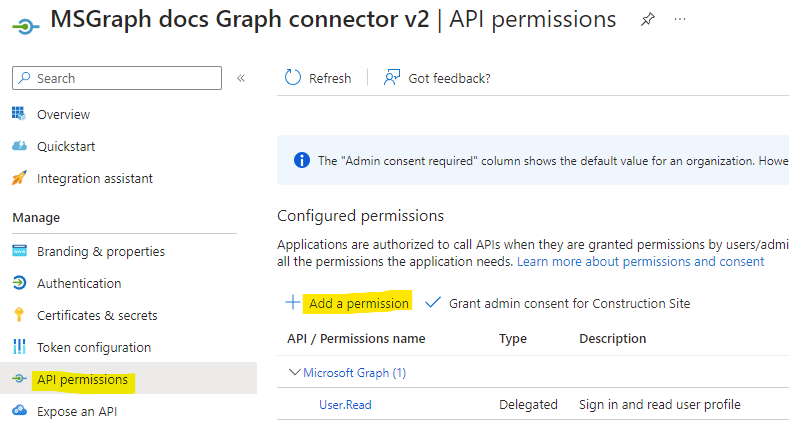Screen dimensions: 789x427
Task: Click Add a permission
Action: click(359, 303)
